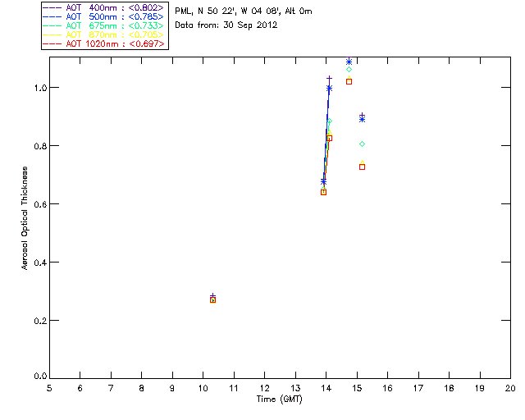Select the red square marker at AOT 0.64
The image size is (525, 420).
323,192
